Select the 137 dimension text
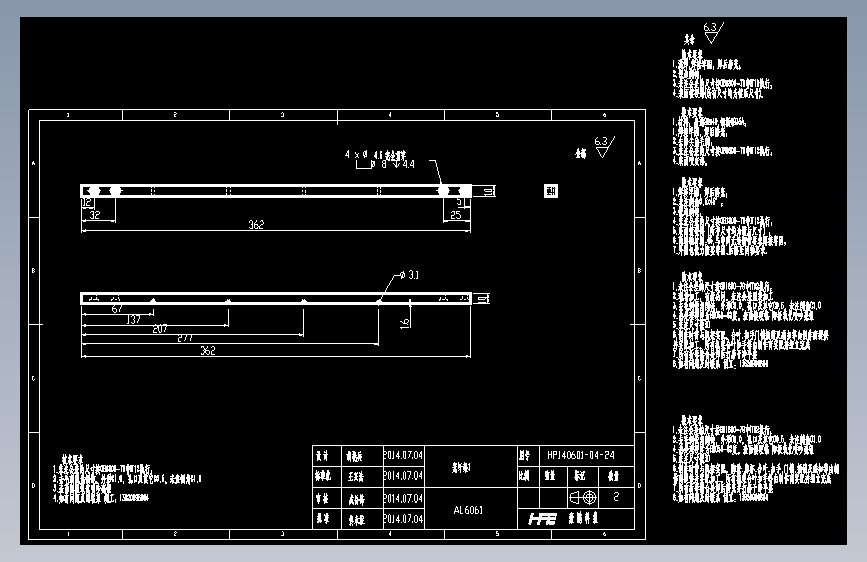 tap(133, 319)
